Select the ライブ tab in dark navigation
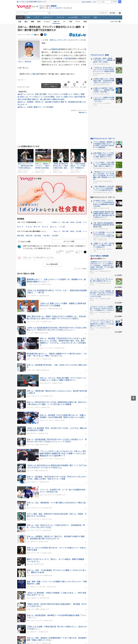 tap(37, 17)
